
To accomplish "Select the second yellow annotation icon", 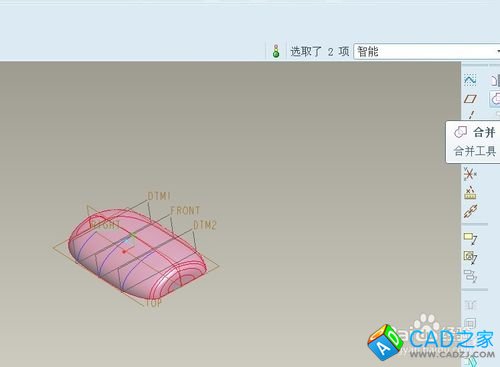I will coord(470,257).
